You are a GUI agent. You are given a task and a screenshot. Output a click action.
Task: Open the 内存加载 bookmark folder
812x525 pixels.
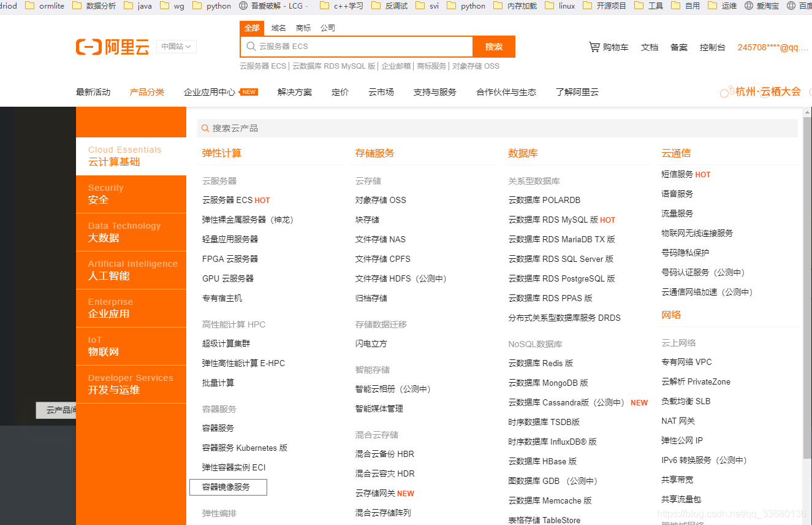515,6
